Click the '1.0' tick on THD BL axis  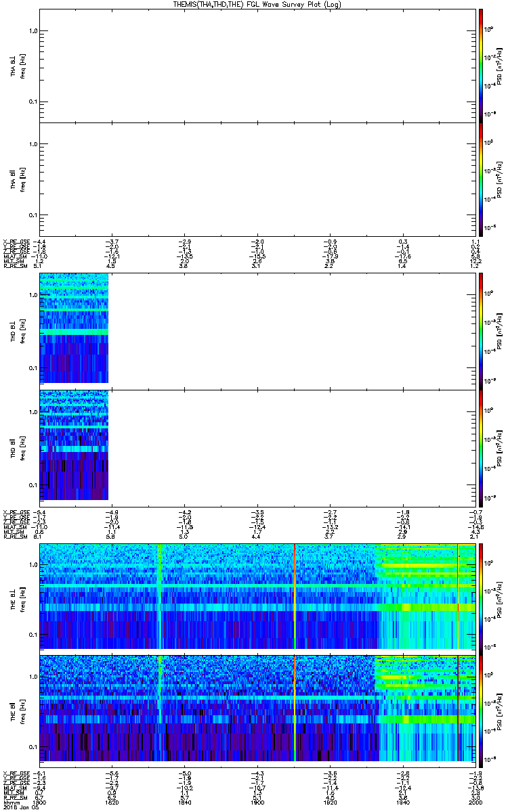coord(33,295)
